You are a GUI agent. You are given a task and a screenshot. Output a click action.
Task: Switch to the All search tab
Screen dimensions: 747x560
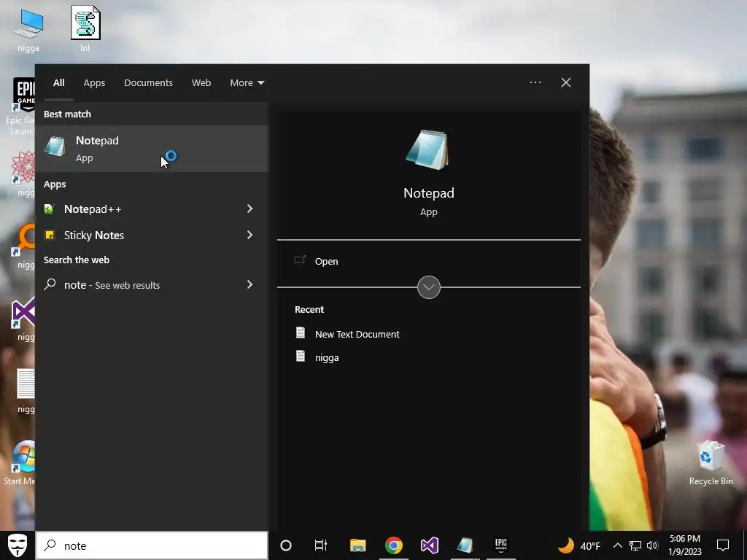(x=58, y=83)
